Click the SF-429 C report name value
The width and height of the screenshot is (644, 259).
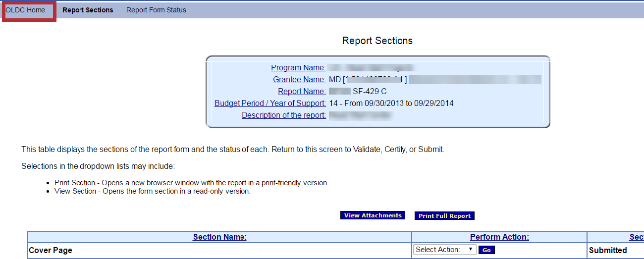click(x=369, y=92)
